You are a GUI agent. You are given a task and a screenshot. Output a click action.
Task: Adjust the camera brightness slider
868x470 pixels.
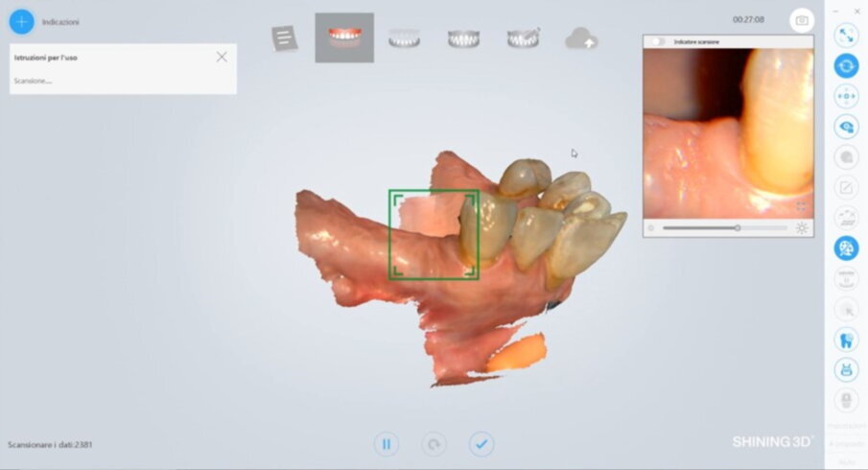point(737,228)
